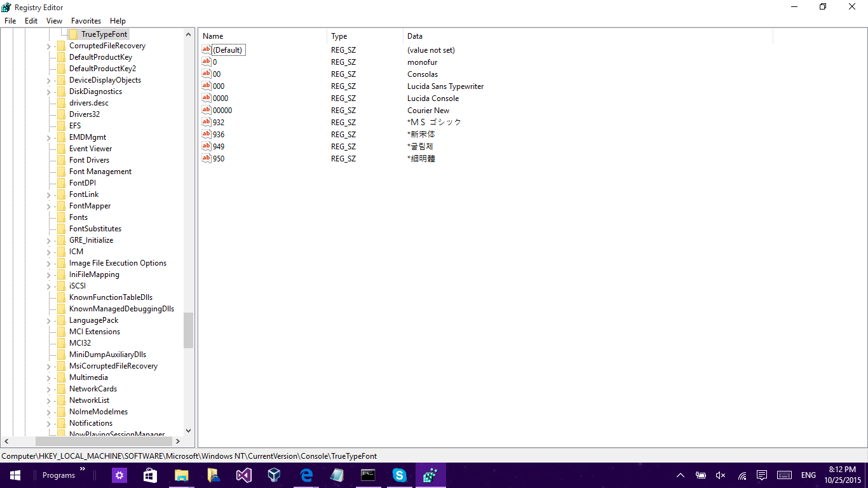Select the Courier New data cell

click(x=428, y=111)
